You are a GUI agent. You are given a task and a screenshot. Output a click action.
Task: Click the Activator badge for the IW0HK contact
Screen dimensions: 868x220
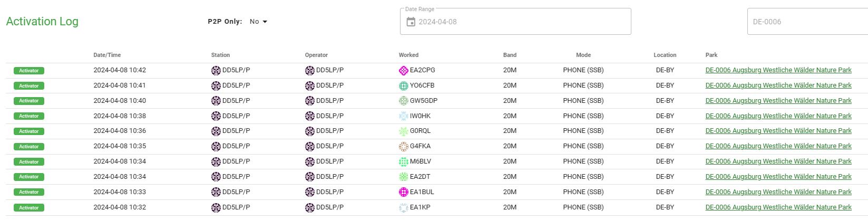[x=29, y=116]
